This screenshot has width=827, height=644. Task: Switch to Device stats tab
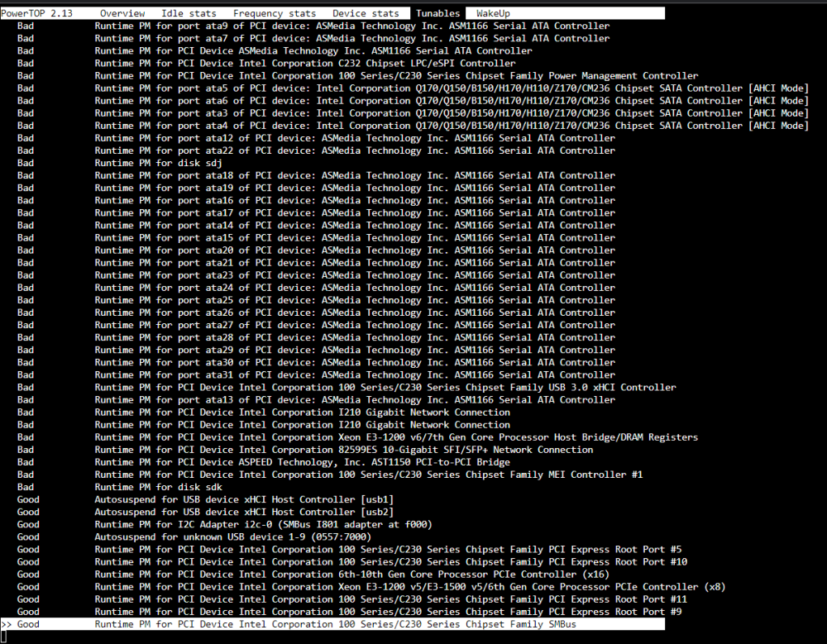pos(366,13)
